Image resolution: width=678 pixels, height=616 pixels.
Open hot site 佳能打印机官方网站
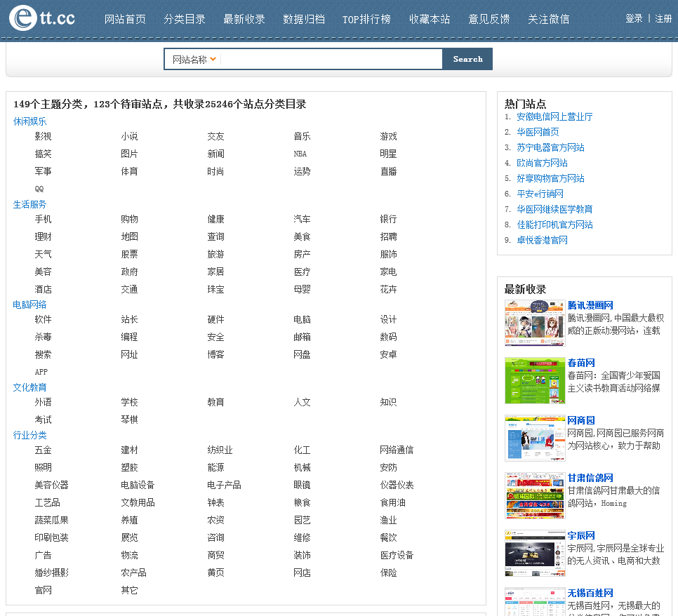(x=554, y=225)
